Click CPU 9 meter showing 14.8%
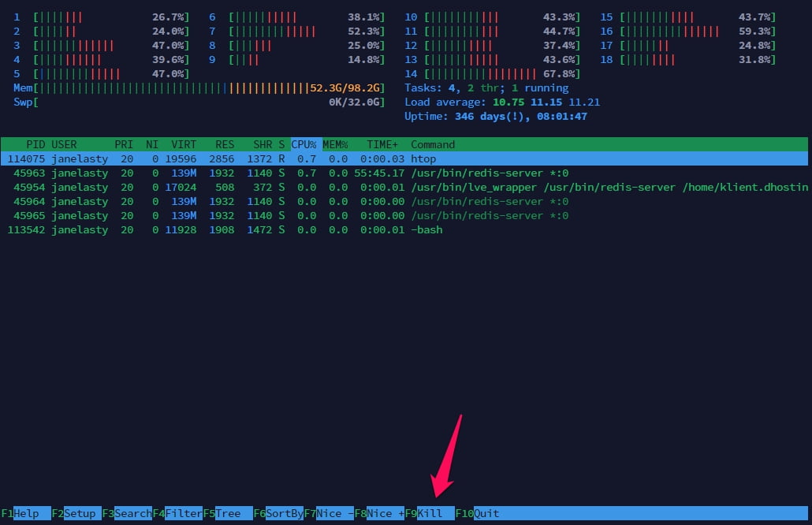This screenshot has height=525, width=812. (x=296, y=60)
